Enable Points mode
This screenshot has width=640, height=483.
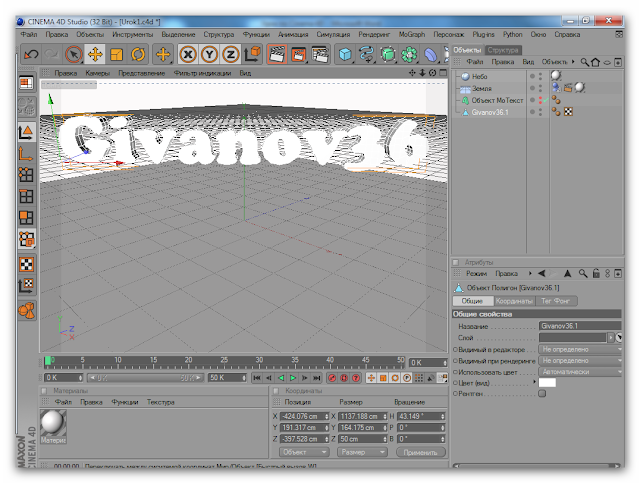coord(27,175)
